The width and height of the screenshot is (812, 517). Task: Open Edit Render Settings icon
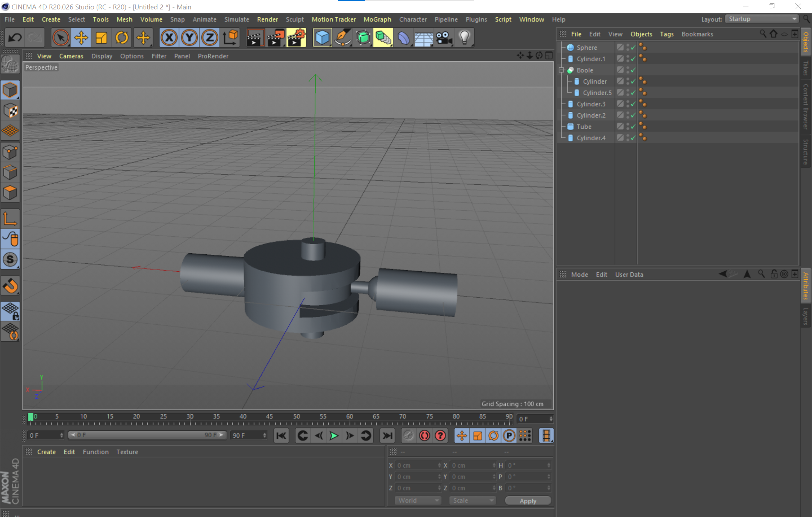(296, 38)
